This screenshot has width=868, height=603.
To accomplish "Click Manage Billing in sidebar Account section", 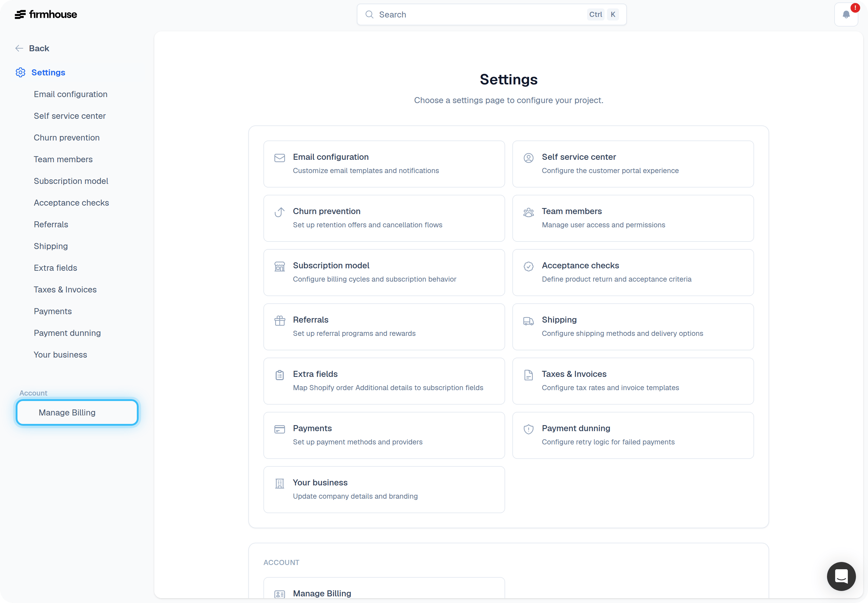I will coord(77,412).
